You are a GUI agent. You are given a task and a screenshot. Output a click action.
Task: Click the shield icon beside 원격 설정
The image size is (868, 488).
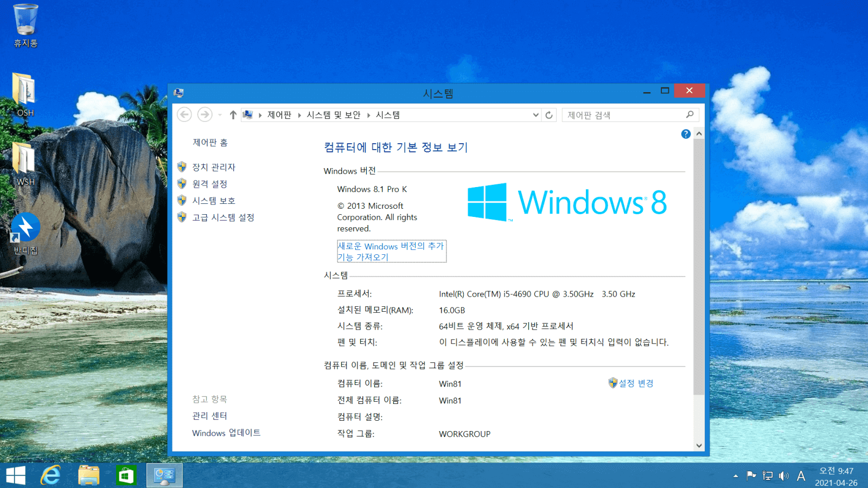(x=182, y=184)
